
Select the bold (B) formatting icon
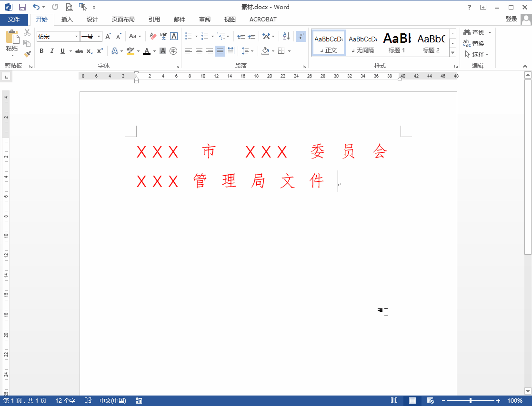tap(41, 51)
